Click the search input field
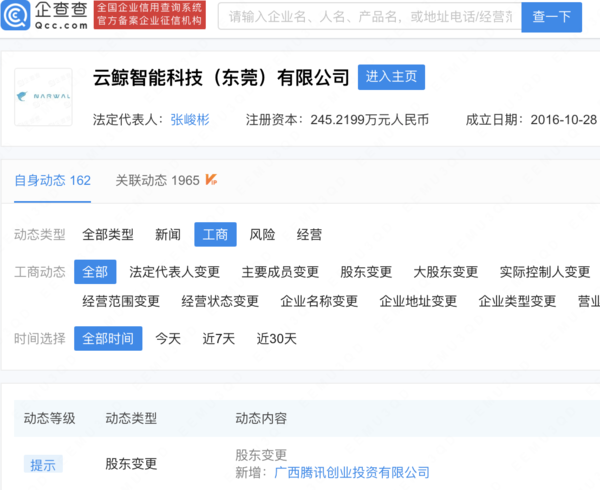This screenshot has height=490, width=600. (x=370, y=16)
